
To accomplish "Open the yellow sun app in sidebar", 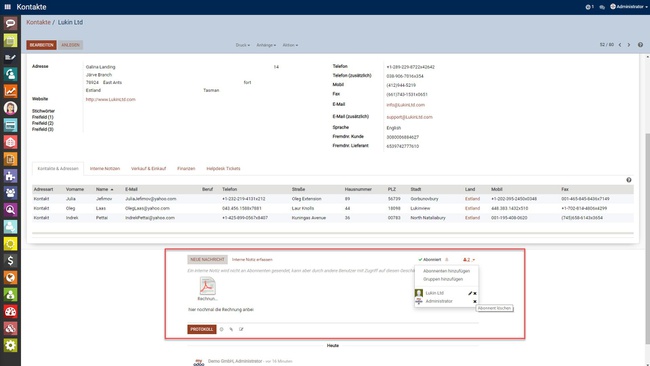I will (10, 244).
